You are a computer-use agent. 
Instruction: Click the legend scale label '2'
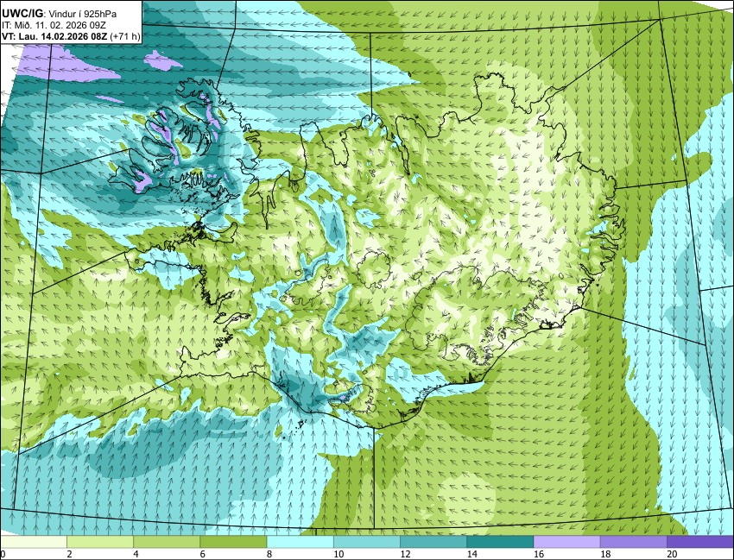tap(69, 554)
